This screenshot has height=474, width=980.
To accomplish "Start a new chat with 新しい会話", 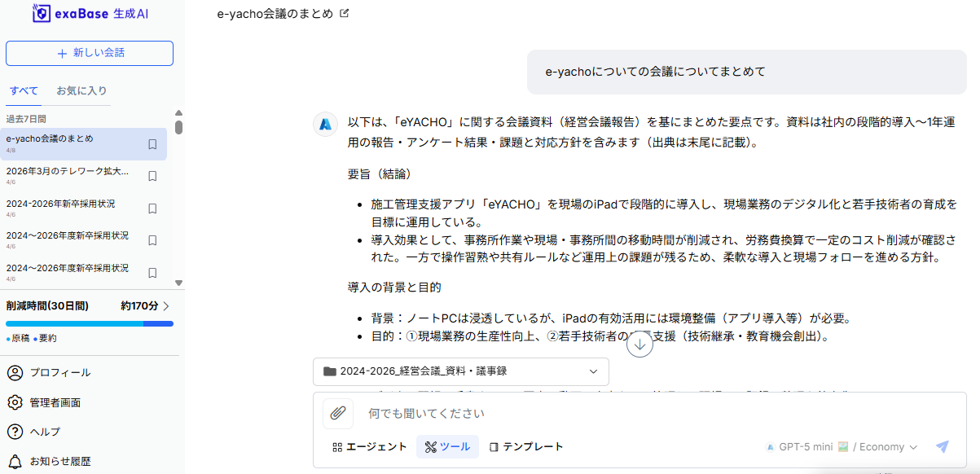I will coord(90,53).
